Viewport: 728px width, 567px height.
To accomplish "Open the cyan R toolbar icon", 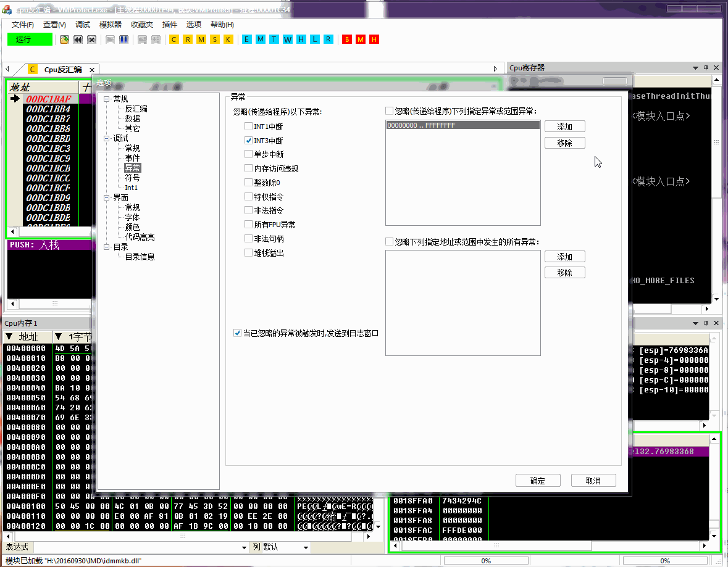I will point(328,39).
